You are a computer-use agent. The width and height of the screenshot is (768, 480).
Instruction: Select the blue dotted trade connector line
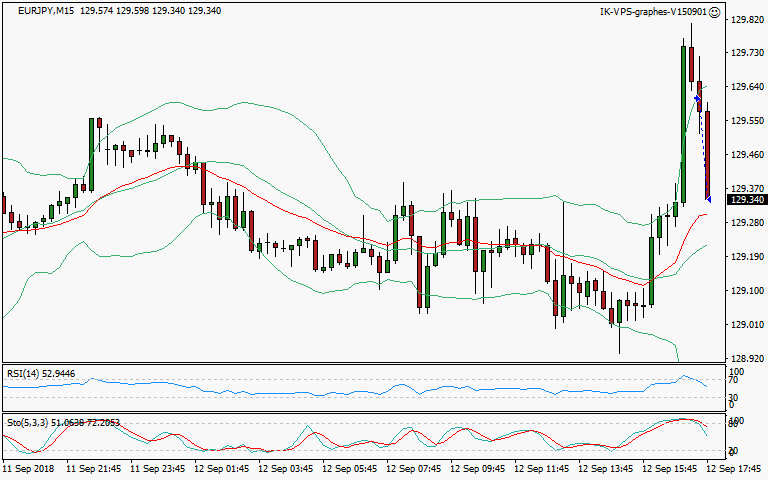[703, 150]
